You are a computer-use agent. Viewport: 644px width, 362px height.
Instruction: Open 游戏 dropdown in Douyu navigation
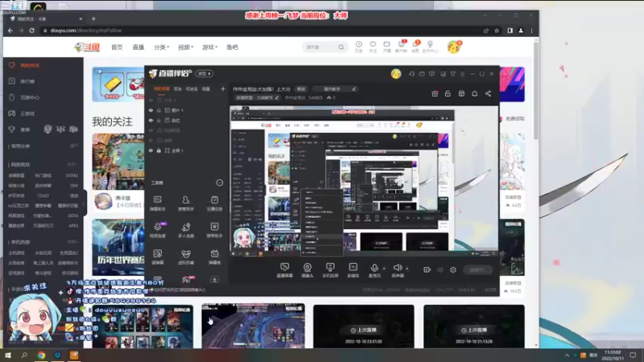pyautogui.click(x=209, y=47)
